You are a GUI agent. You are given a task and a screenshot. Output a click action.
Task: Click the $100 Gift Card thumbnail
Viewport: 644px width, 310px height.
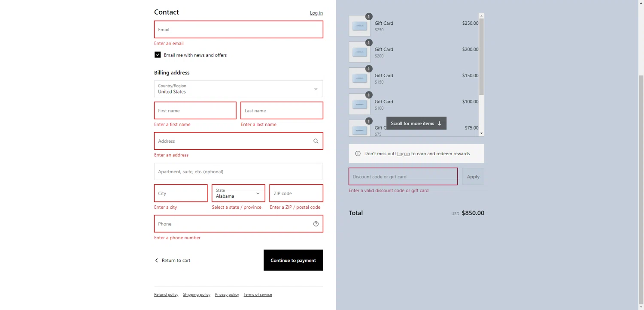point(359,105)
